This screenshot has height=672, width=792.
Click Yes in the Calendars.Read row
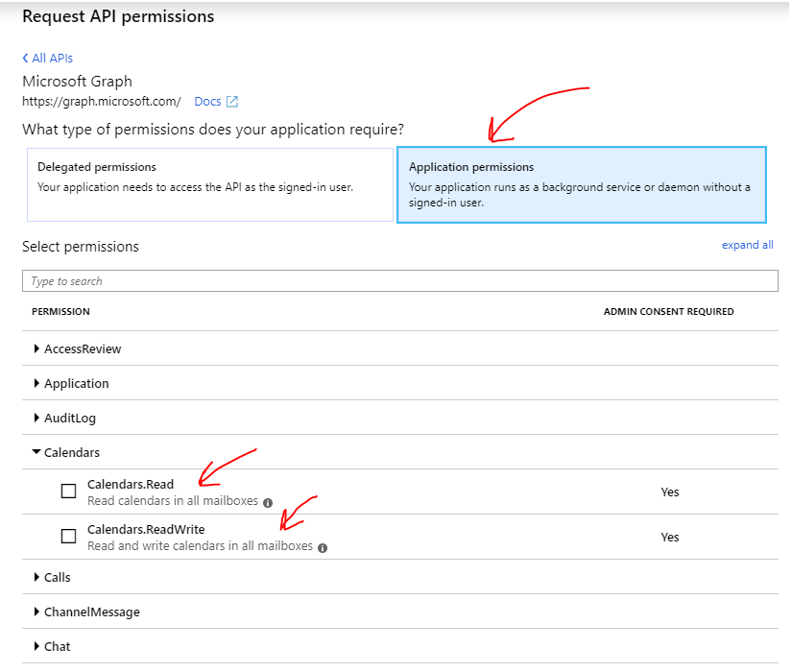670,492
